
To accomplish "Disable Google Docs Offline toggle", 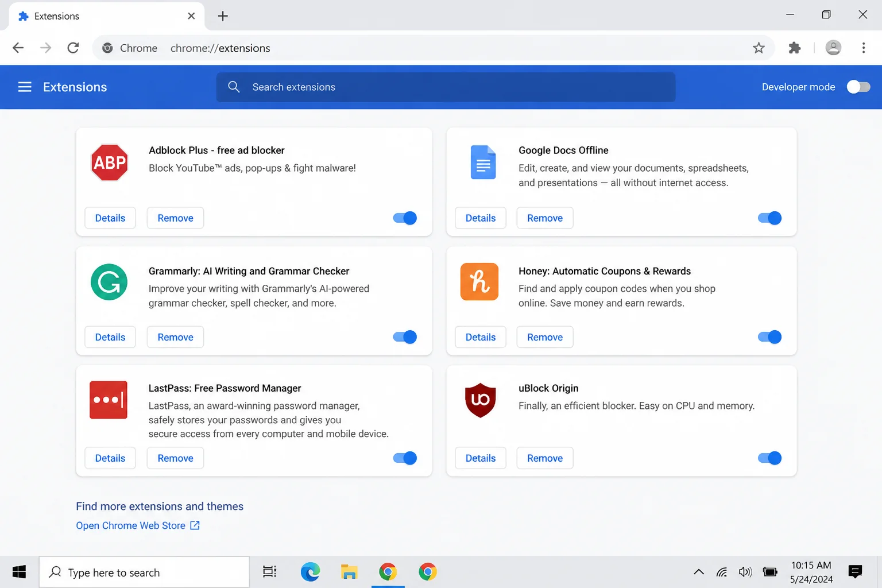I will point(769,218).
